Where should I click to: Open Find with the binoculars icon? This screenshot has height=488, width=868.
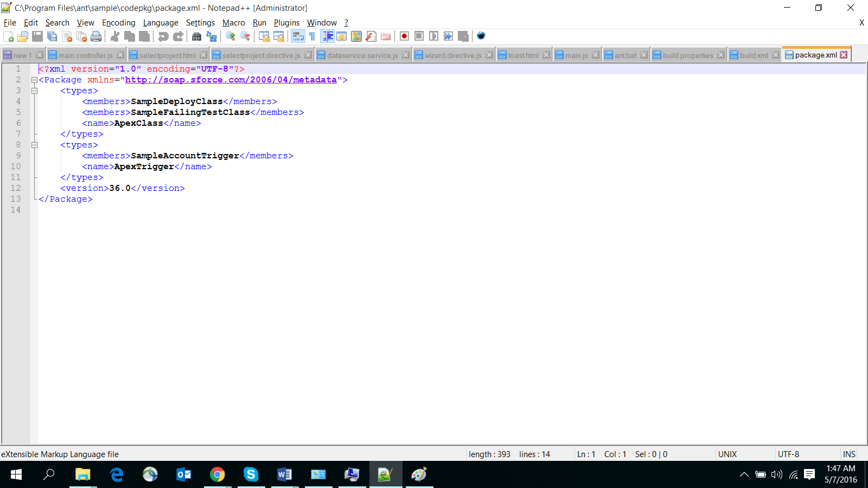pos(196,36)
